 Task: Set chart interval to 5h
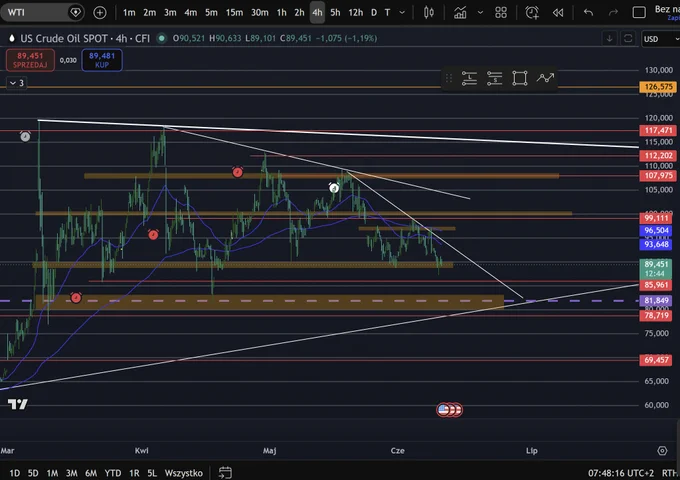coord(335,13)
